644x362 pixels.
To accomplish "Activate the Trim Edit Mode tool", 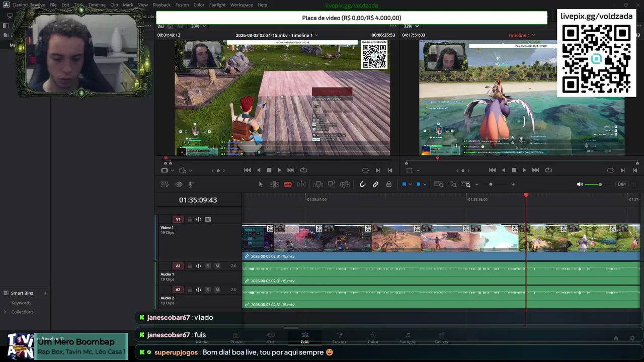I will pyautogui.click(x=274, y=185).
